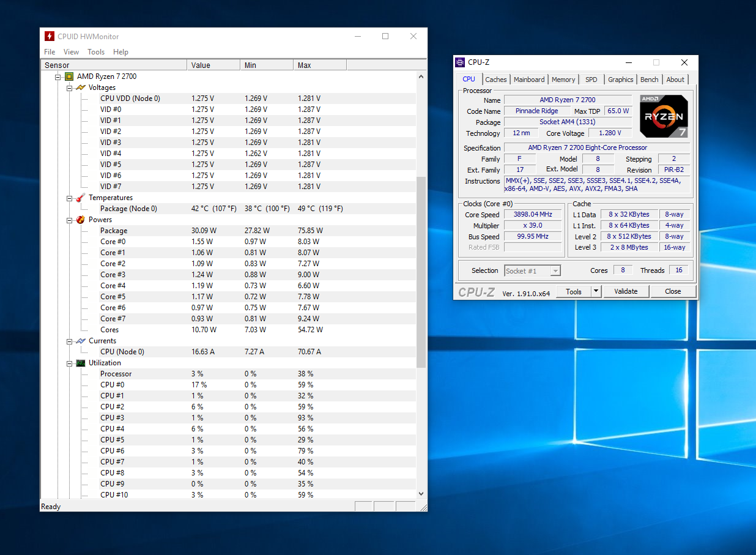Switch to the Graphics tab in CPU-Z
The image size is (756, 555).
621,80
